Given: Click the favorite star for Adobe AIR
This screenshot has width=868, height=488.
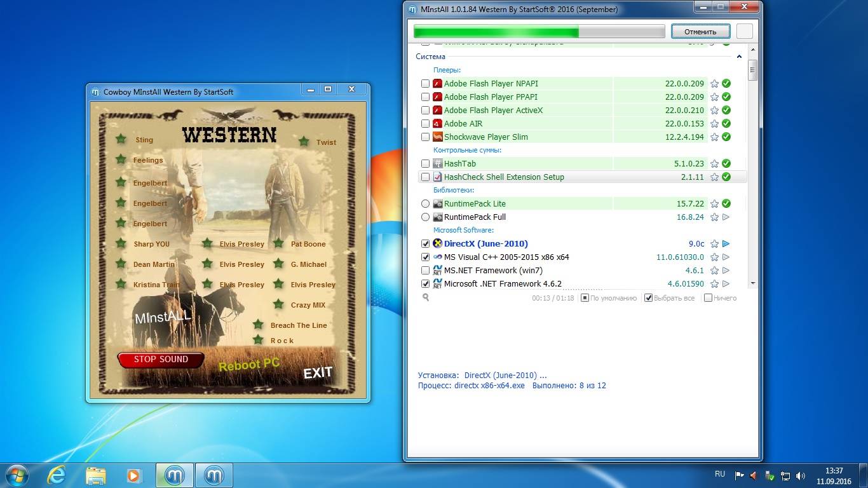Looking at the screenshot, I should click(714, 123).
